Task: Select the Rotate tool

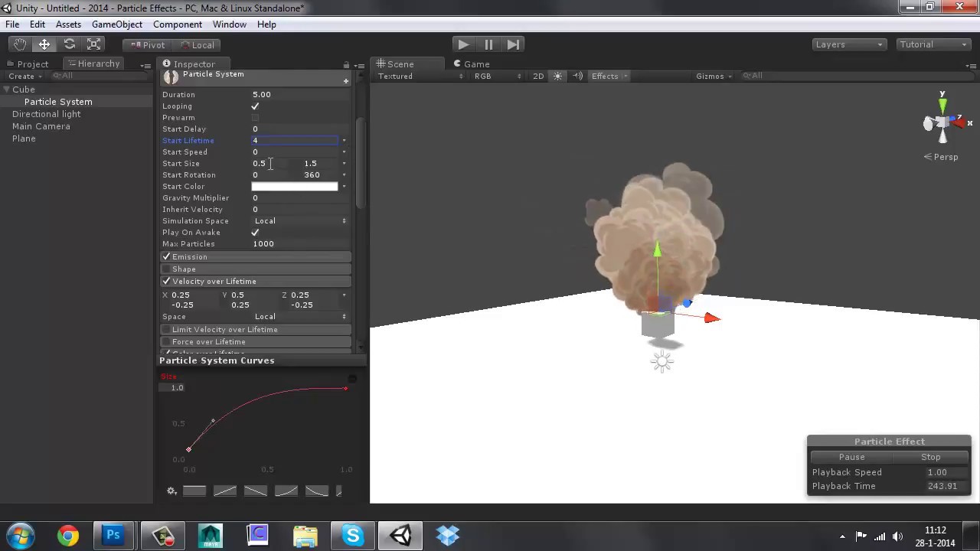Action: pos(69,44)
